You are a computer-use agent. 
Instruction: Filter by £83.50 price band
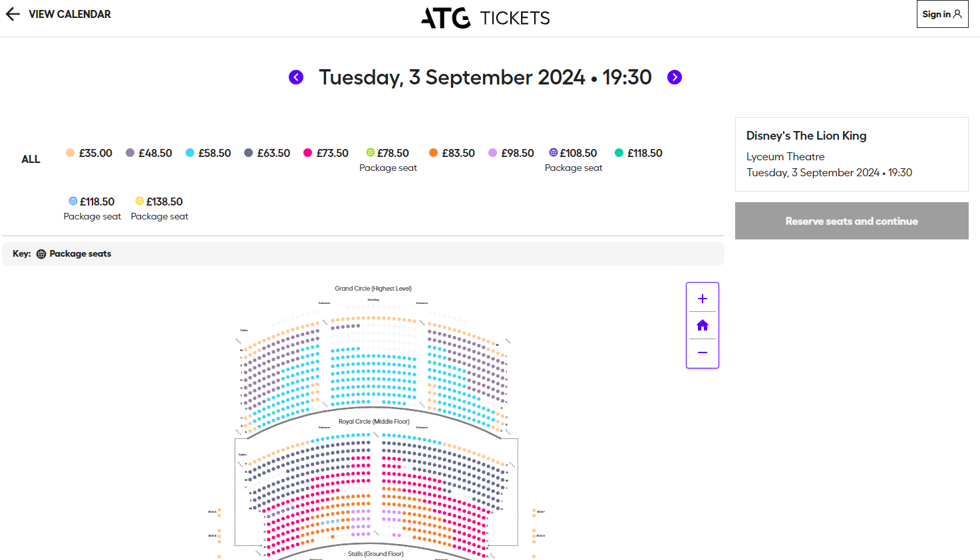coord(452,153)
